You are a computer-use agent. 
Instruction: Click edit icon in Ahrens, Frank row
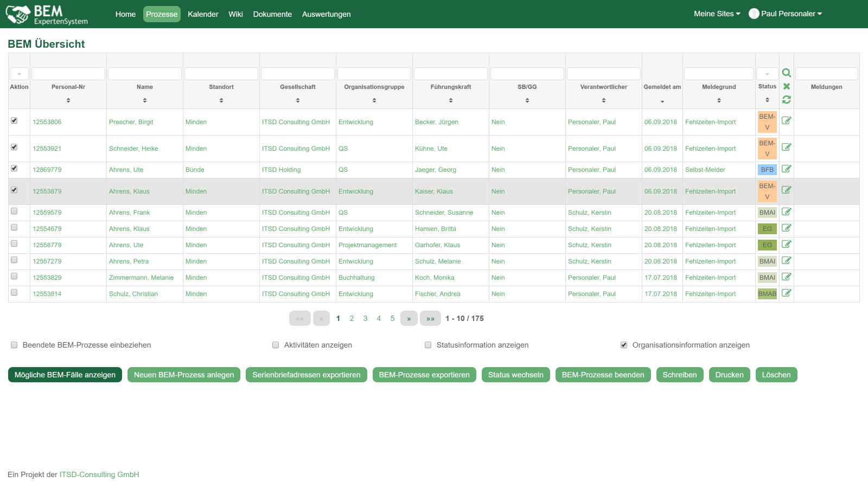click(786, 212)
